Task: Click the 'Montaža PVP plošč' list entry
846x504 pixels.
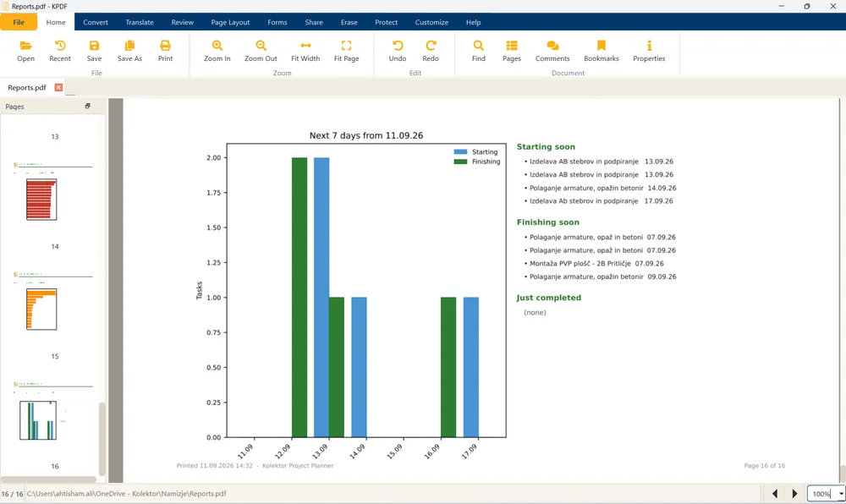Action: (596, 264)
